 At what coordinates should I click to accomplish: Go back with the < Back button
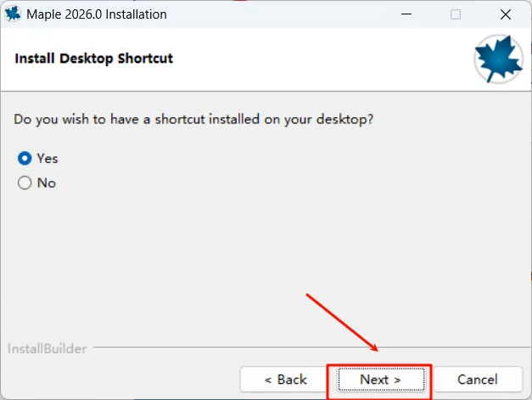[285, 380]
